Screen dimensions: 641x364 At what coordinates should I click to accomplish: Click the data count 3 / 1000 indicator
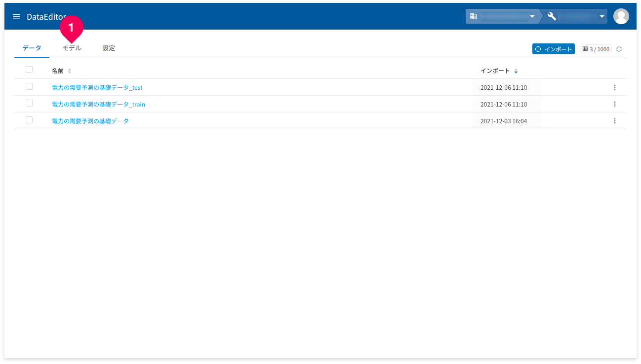tap(596, 49)
